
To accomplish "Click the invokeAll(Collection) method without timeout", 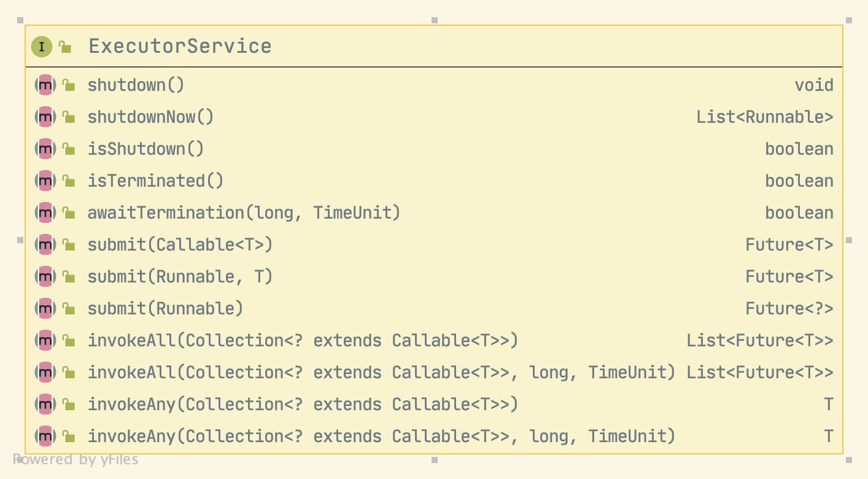I will click(x=303, y=341).
